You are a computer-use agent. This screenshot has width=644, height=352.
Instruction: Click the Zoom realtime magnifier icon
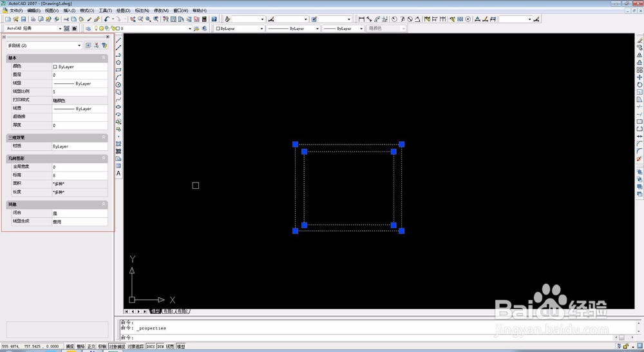click(140, 19)
